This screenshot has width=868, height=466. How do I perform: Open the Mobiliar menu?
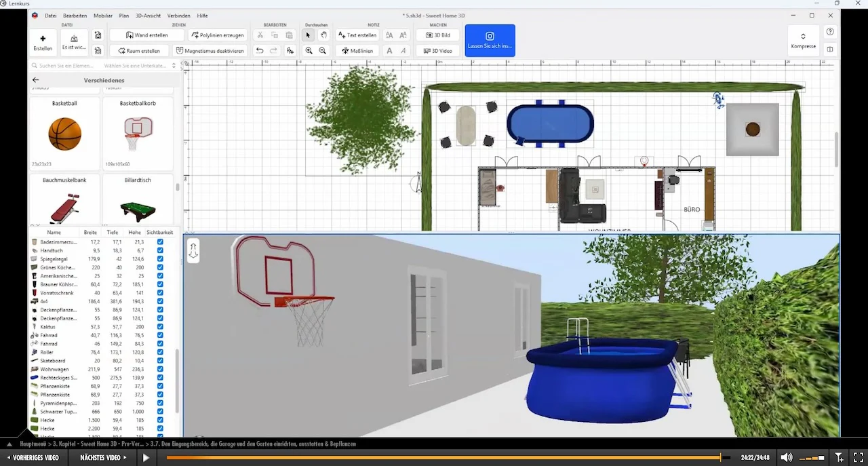103,16
